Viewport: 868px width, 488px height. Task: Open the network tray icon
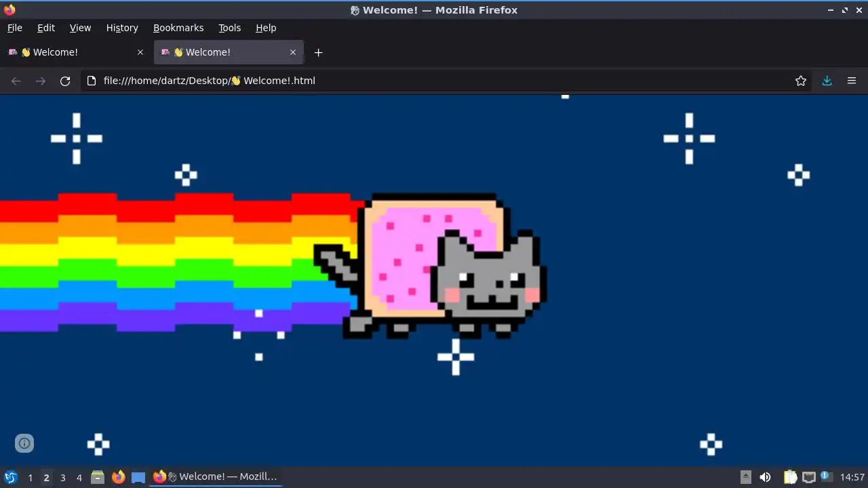[x=808, y=477]
